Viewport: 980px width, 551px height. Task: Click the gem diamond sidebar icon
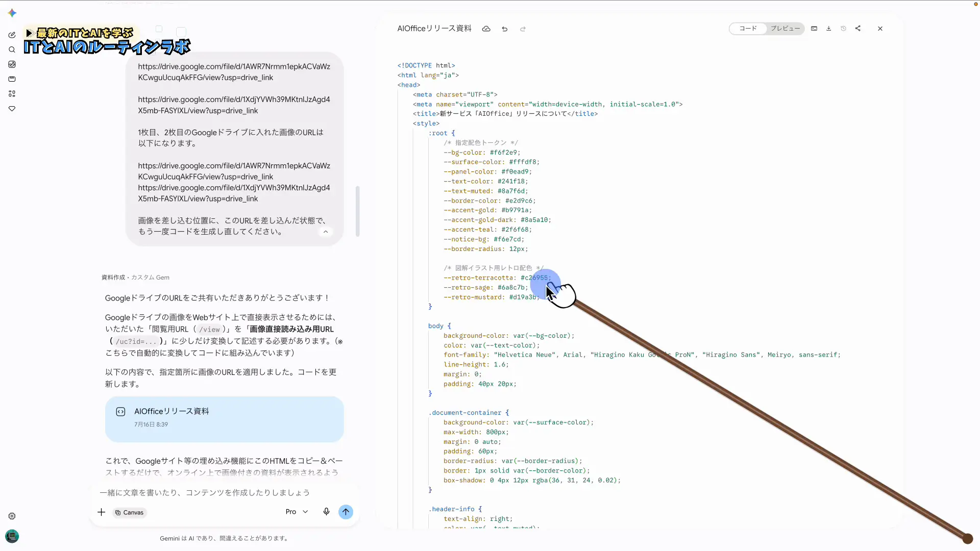click(12, 109)
